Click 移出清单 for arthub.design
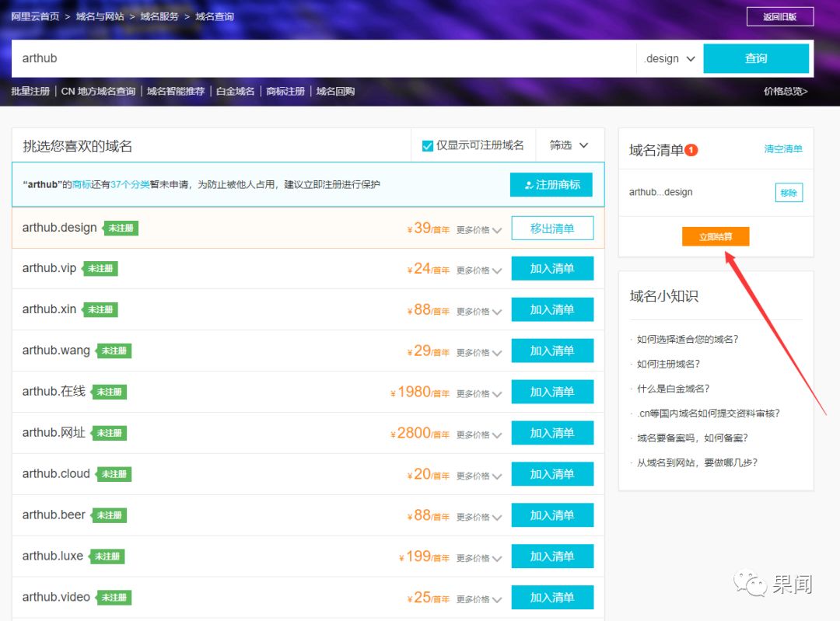 [x=552, y=228]
